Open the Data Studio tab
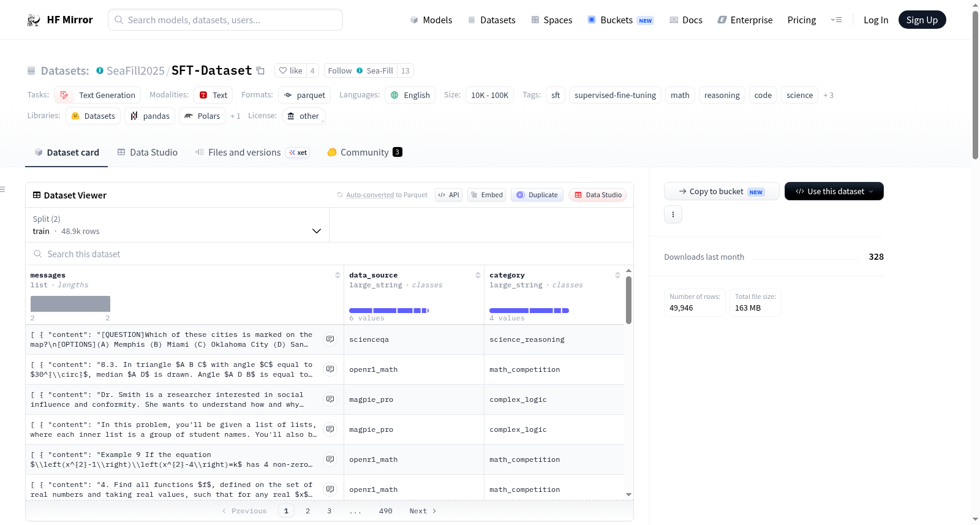 [148, 153]
